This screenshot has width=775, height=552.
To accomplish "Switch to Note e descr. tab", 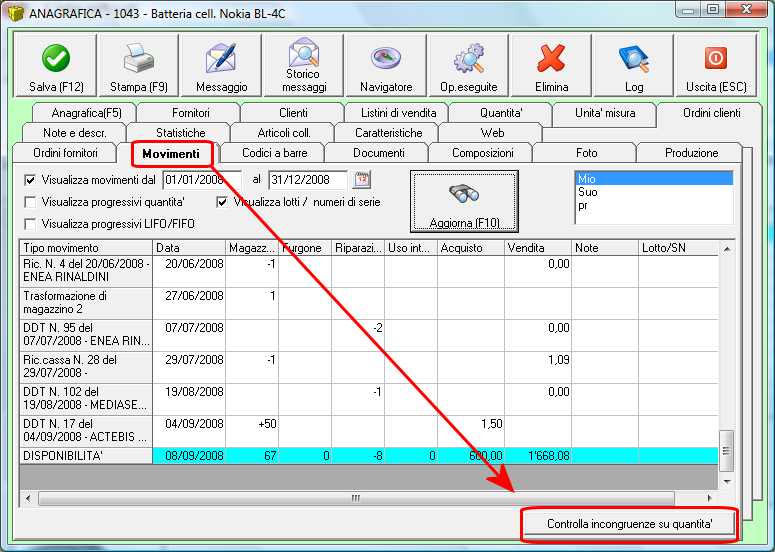I will point(75,132).
